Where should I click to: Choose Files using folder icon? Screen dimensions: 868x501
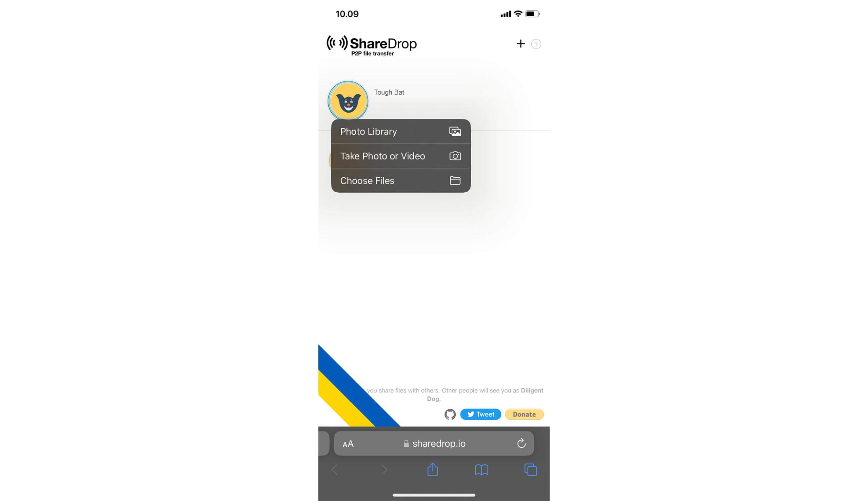454,180
